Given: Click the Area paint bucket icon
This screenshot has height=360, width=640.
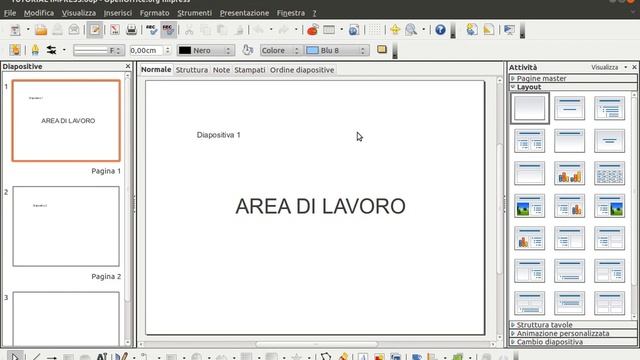Looking at the screenshot, I should (247, 50).
